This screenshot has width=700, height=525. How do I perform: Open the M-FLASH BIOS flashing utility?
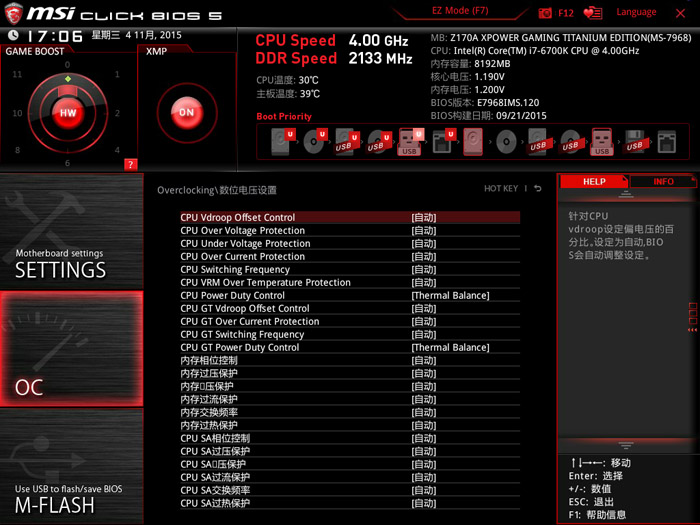point(68,500)
